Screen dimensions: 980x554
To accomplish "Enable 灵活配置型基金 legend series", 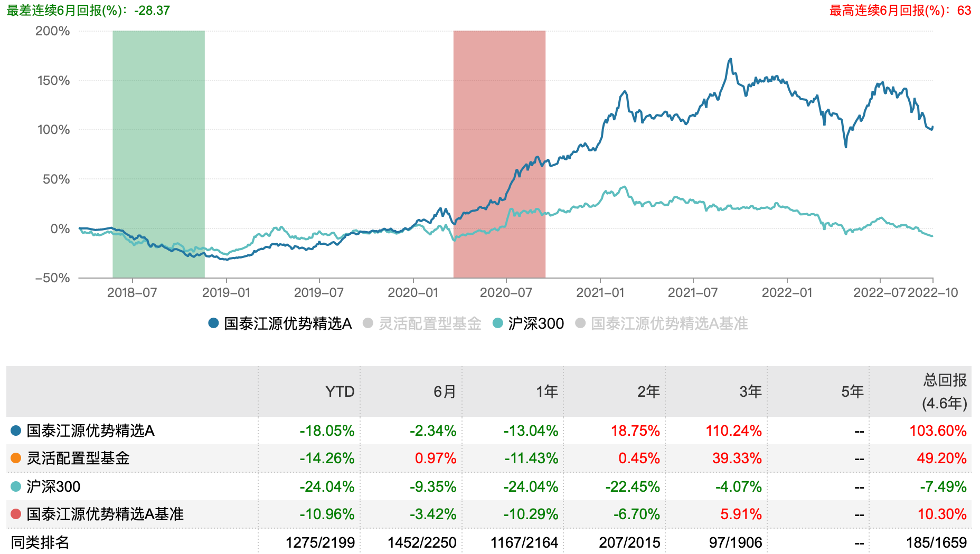I will pos(422,323).
